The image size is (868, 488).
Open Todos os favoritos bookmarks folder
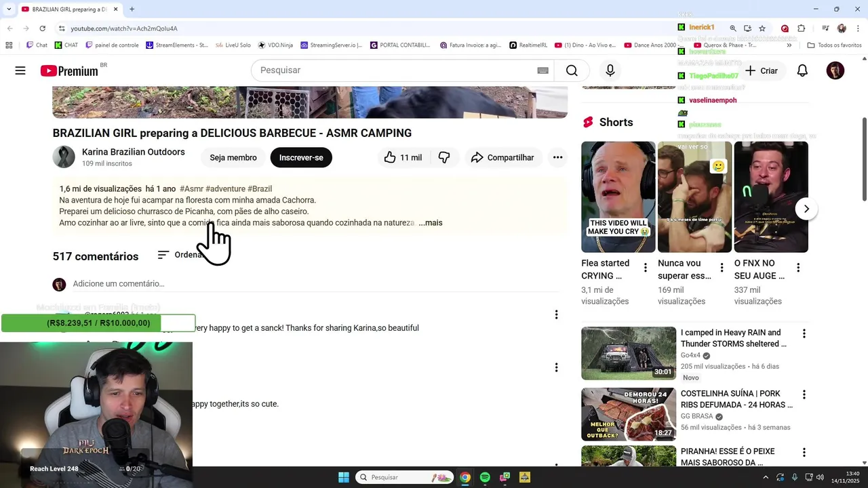pos(834,45)
